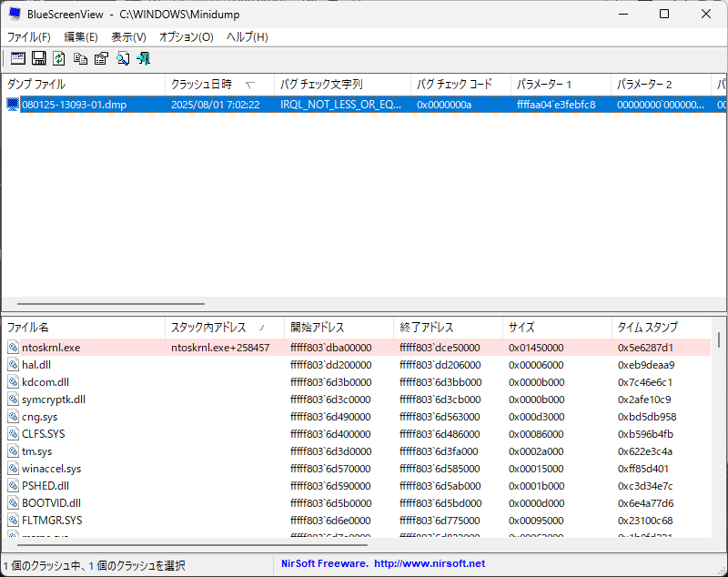Screen dimensions: 728x577
Task: Select the CLFS.SYS file name
Action: coord(43,434)
